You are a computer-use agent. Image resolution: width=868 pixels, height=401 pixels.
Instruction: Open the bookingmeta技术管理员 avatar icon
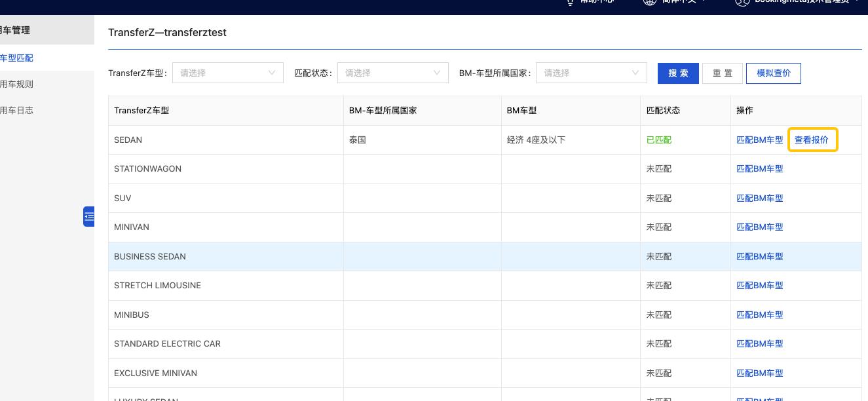(742, 3)
